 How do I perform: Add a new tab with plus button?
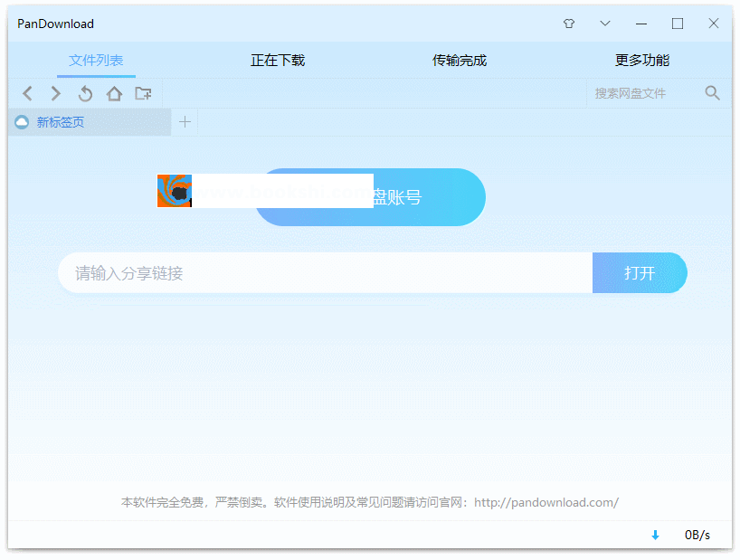pyautogui.click(x=185, y=122)
